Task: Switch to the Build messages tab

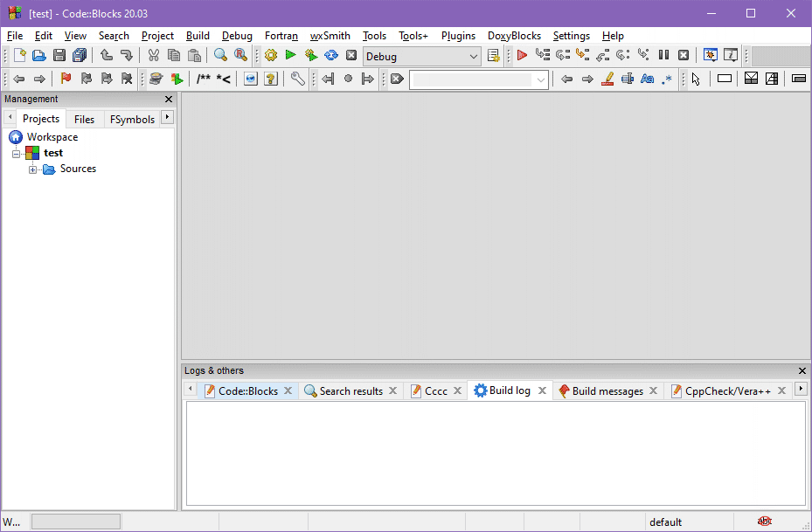Action: [x=607, y=391]
